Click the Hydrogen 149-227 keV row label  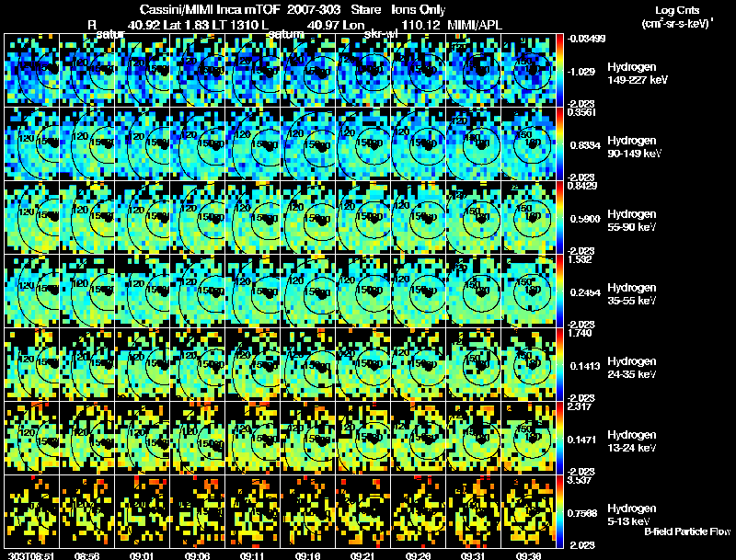(x=637, y=74)
